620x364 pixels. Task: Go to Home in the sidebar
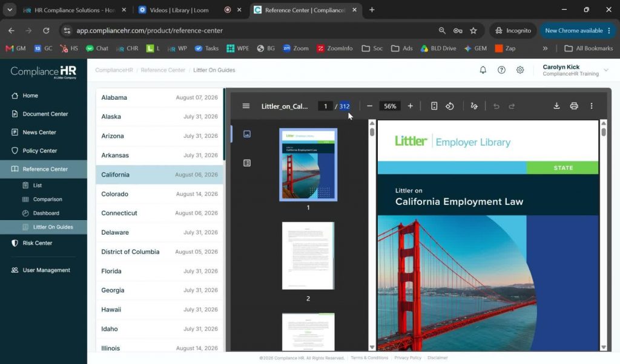click(x=44, y=96)
